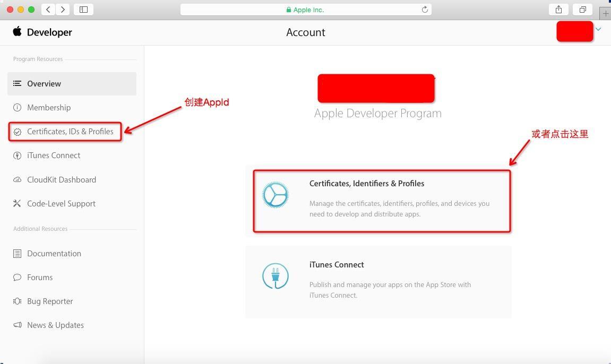Image resolution: width=611 pixels, height=364 pixels.
Task: Click Certificates, Identifiers & Profiles card title
Action: tap(367, 184)
